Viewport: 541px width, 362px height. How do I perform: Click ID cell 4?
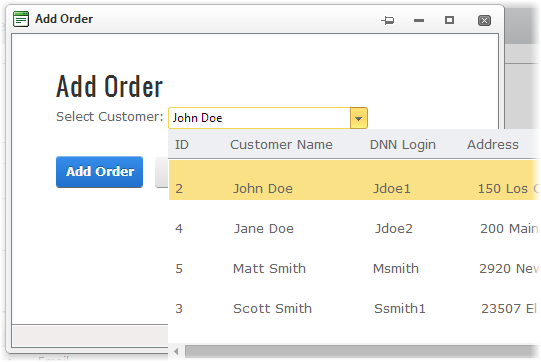pos(179,229)
